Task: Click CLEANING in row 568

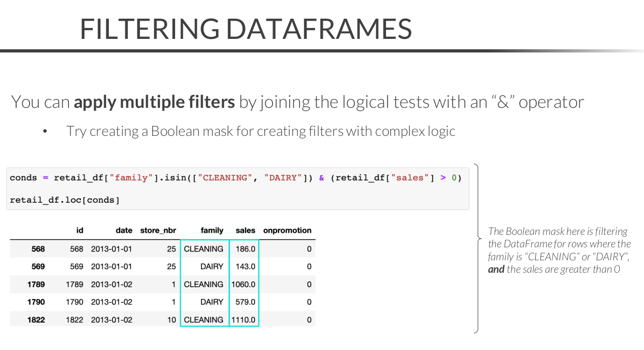Action: [x=204, y=249]
